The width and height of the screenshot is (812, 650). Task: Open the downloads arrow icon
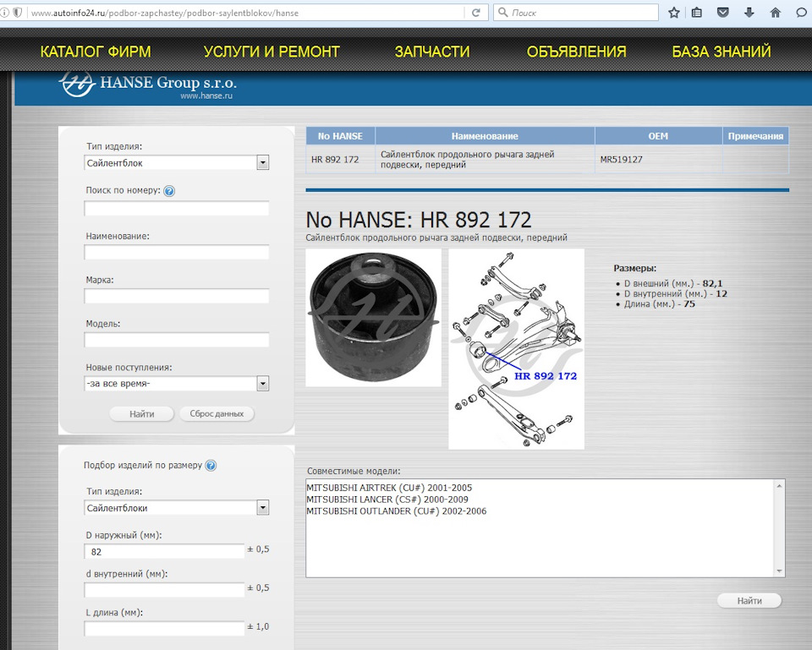coord(749,13)
